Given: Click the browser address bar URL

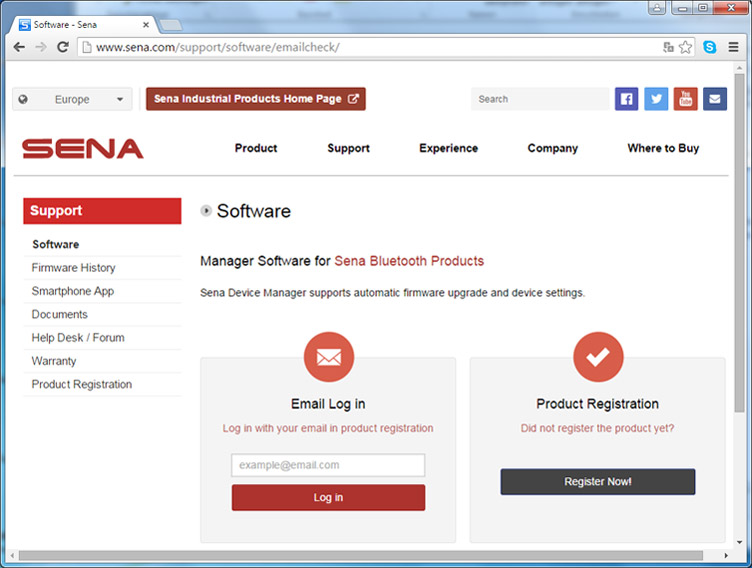Looking at the screenshot, I should (218, 47).
